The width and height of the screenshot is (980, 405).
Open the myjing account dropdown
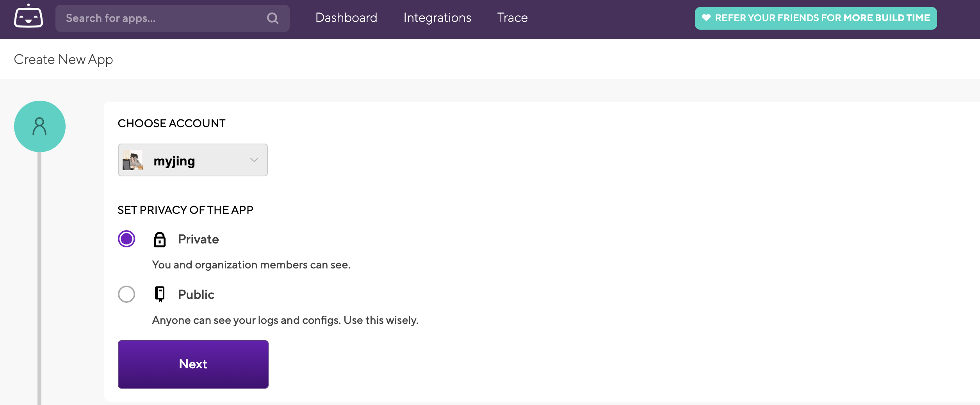[192, 160]
